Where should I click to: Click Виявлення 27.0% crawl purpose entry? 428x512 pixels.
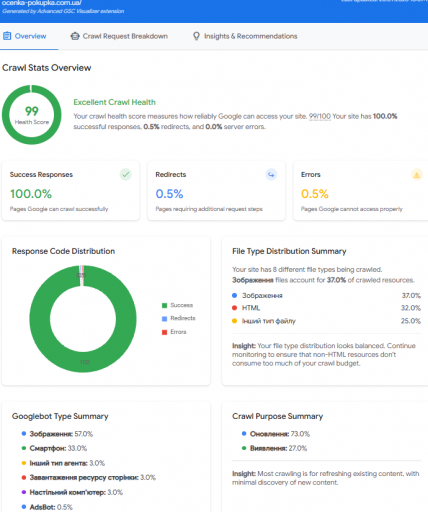(x=274, y=448)
